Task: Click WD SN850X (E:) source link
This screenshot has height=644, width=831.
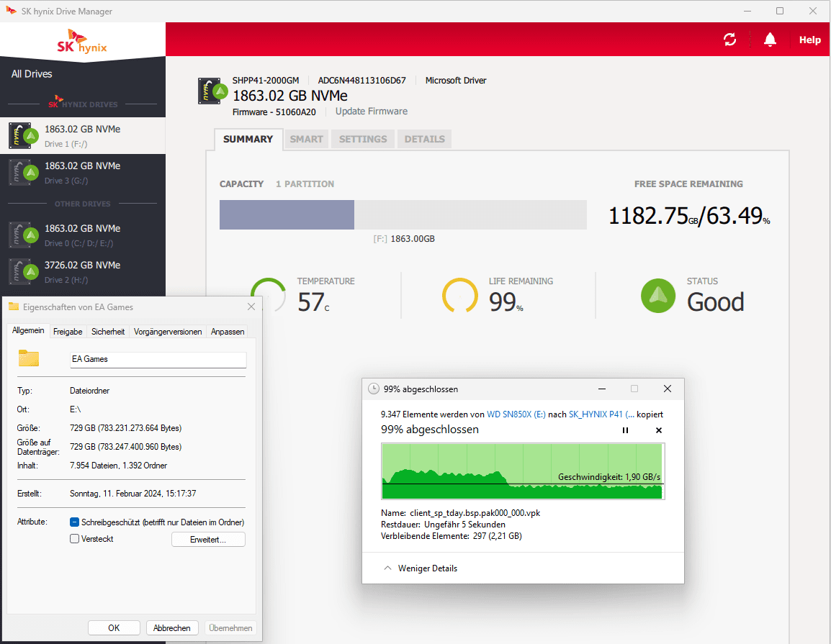Action: 516,414
